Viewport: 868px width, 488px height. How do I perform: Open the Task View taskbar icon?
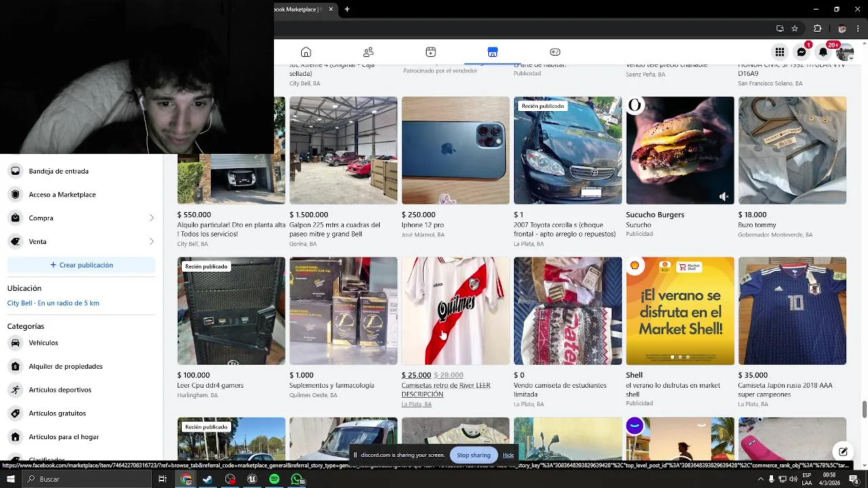pyautogui.click(x=163, y=479)
